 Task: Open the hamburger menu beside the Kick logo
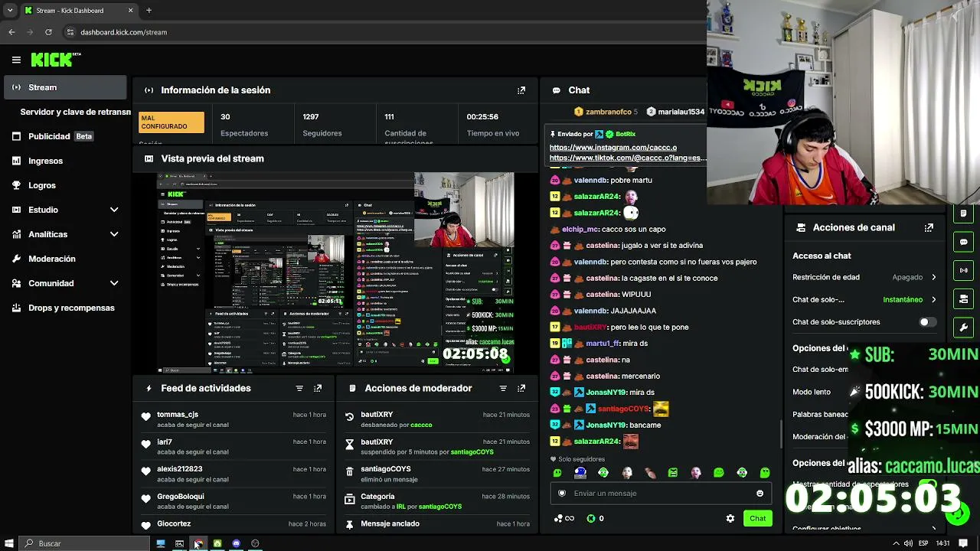[x=16, y=60]
